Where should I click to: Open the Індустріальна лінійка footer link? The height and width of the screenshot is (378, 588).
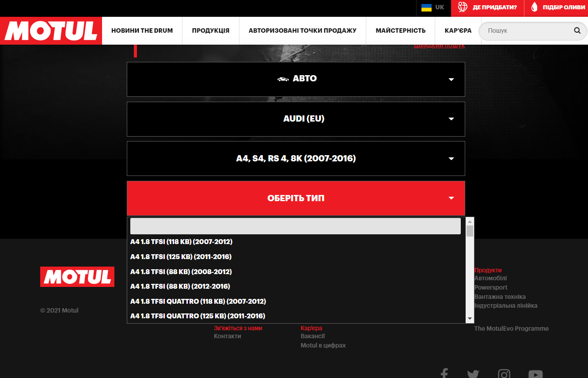click(506, 305)
